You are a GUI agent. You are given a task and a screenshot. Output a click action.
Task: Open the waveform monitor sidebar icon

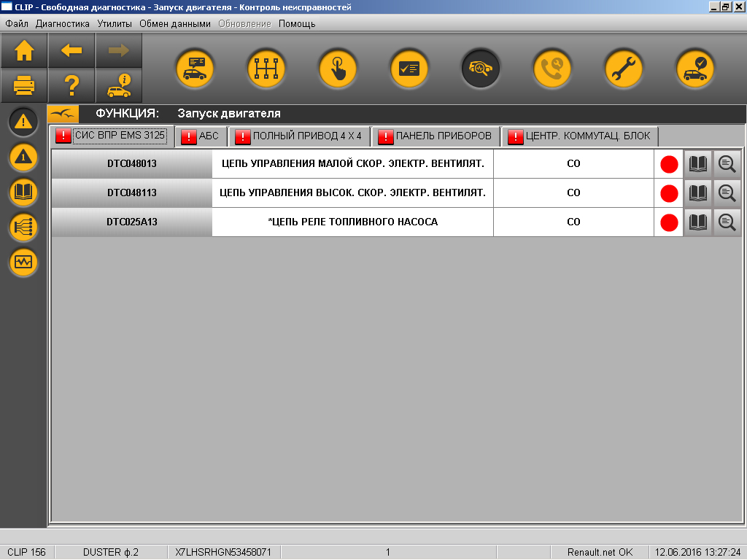pos(23,262)
